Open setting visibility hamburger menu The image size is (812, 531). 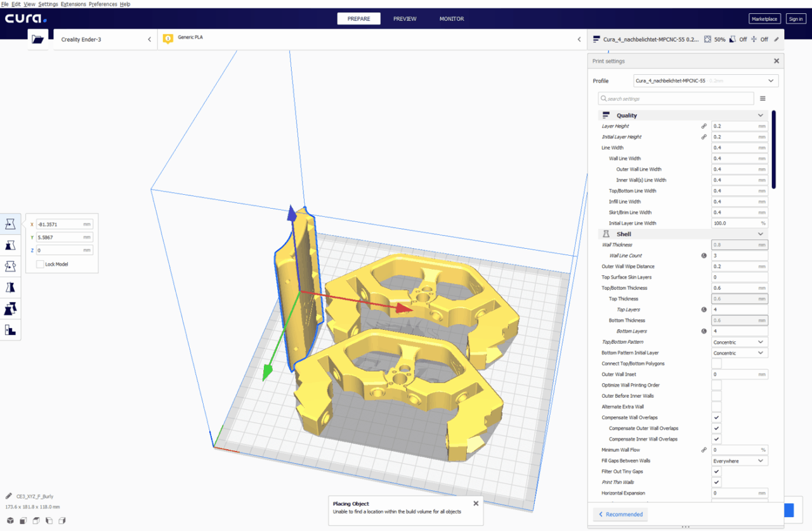coord(763,98)
